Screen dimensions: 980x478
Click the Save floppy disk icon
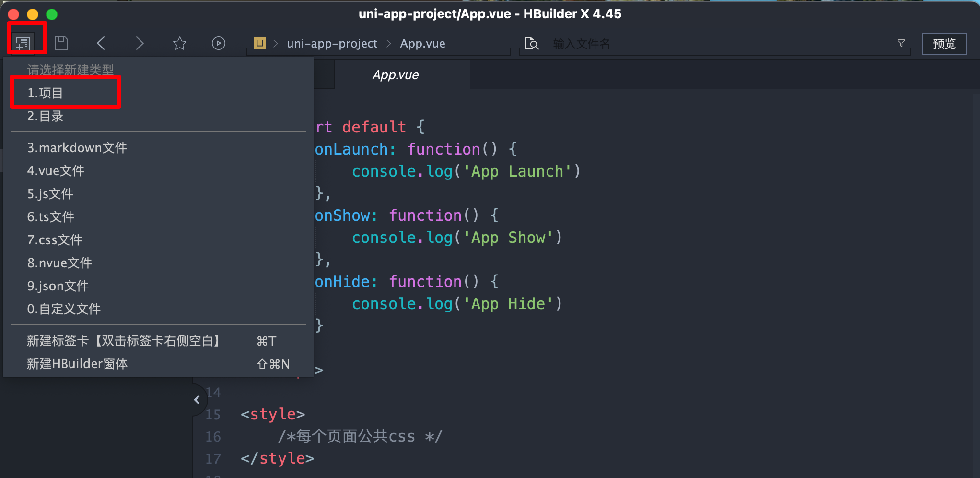click(61, 43)
